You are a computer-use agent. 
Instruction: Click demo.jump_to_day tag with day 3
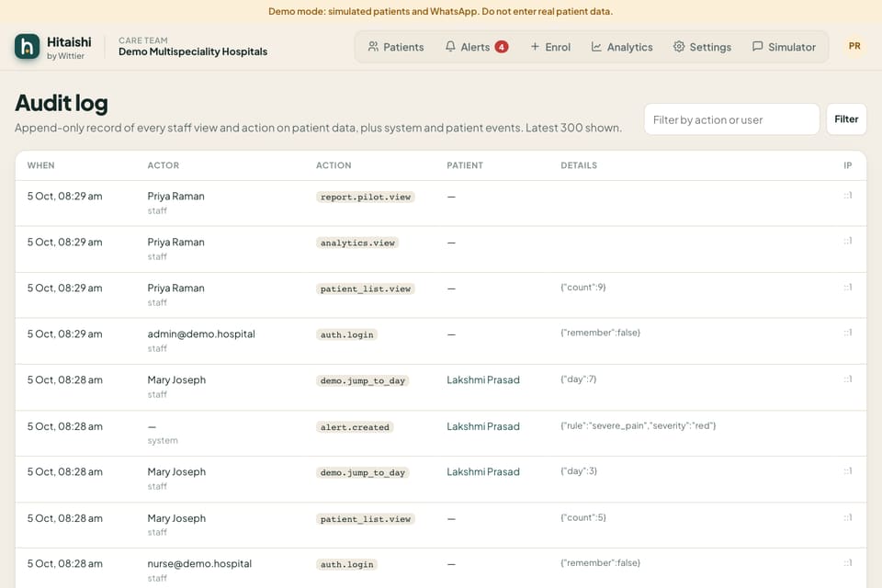tap(363, 472)
